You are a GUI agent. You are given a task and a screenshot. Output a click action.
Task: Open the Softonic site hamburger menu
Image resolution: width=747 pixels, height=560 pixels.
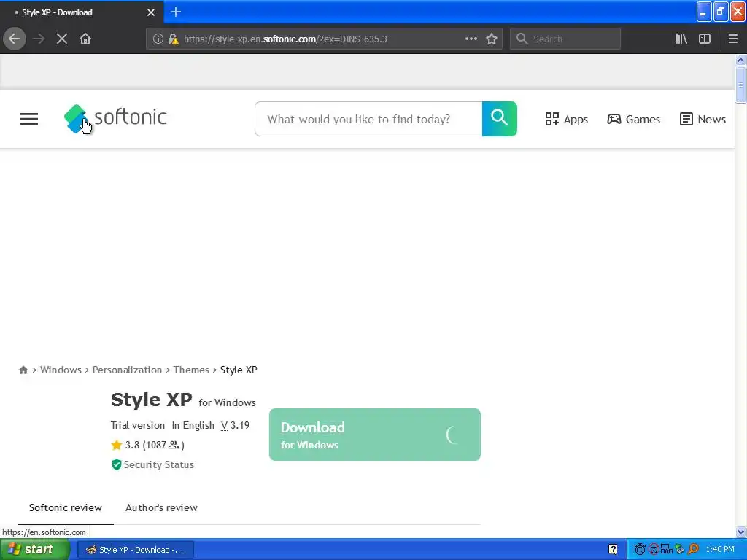pos(29,119)
